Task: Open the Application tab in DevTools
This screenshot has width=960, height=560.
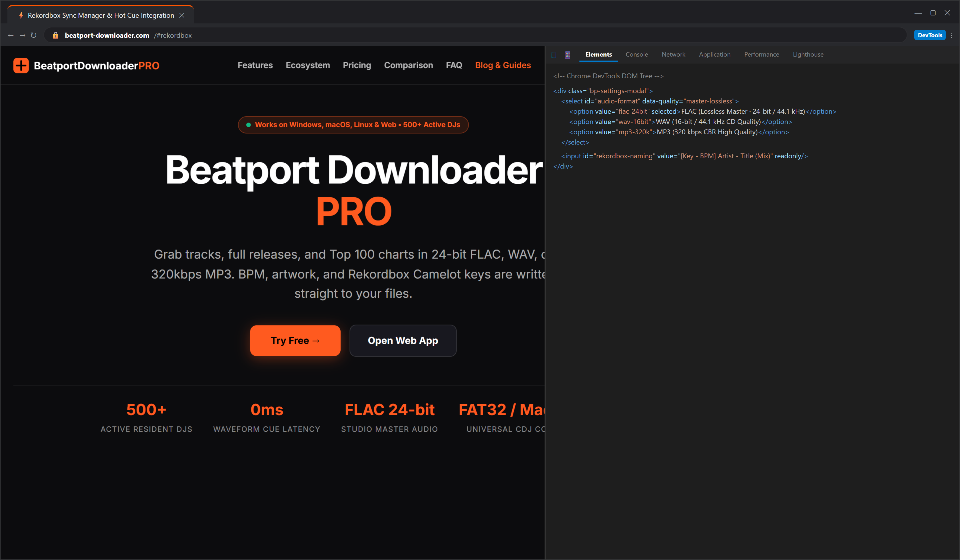Action: [x=715, y=55]
